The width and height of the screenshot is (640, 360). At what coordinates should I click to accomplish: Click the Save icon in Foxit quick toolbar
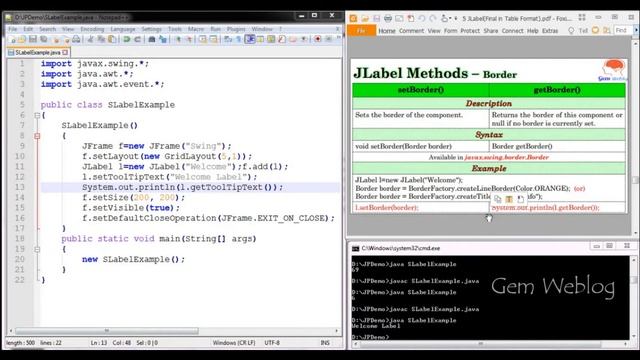[376, 18]
